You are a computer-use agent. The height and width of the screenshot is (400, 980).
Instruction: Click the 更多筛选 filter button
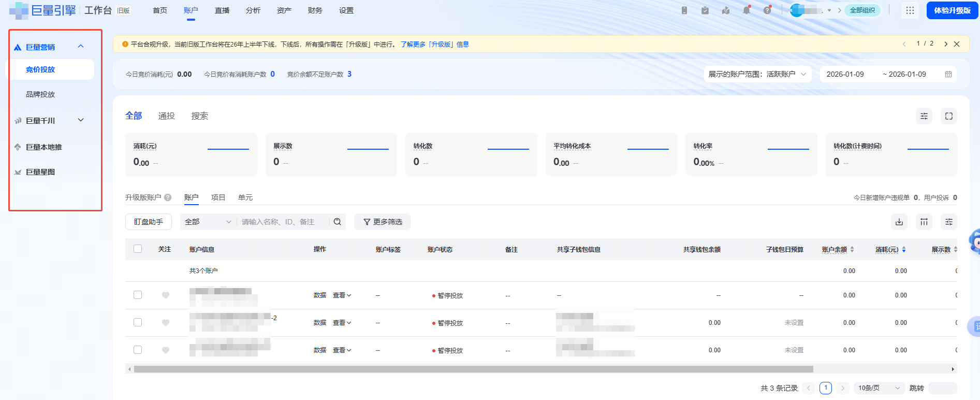(383, 222)
